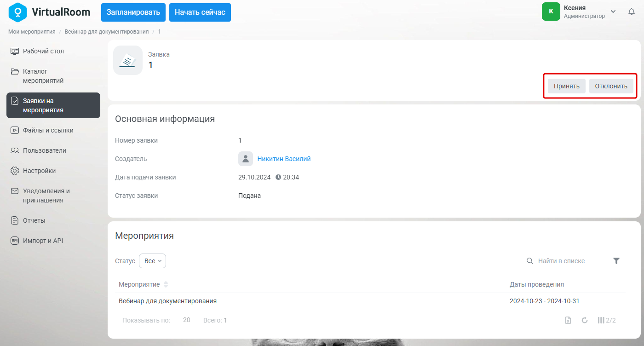Click the Отчеты document icon

(15, 220)
